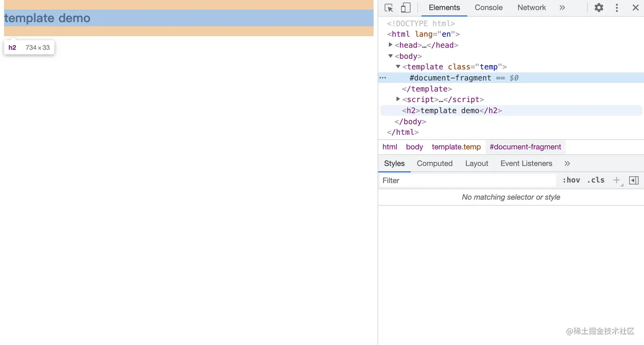644x345 pixels.
Task: Focus the styles Filter field
Action: pyautogui.click(x=467, y=180)
